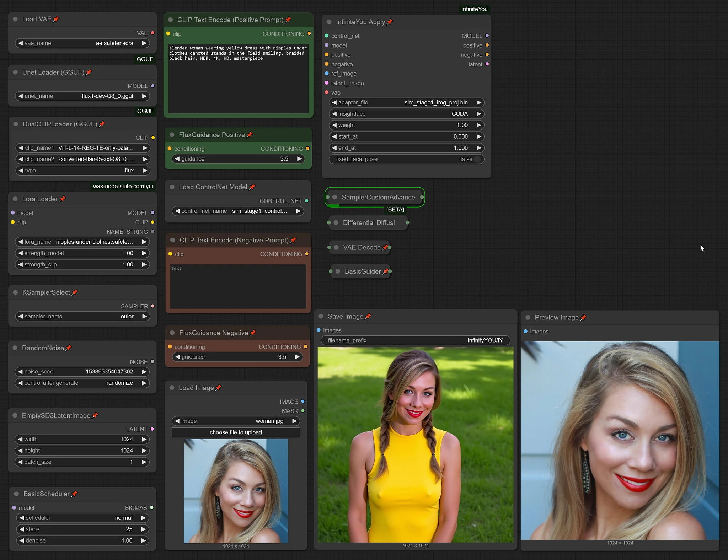Increase guidance in FluxGuidance Positive right arrow
728x560 pixels.
tap(299, 159)
